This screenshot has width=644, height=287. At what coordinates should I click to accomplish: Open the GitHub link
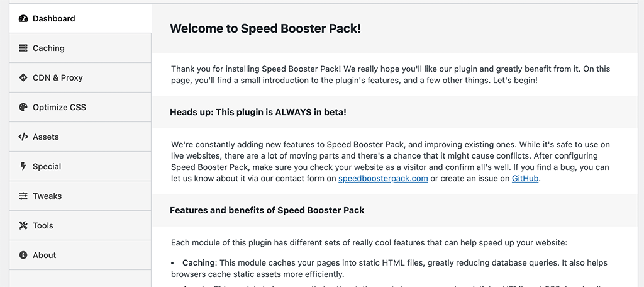click(x=525, y=179)
